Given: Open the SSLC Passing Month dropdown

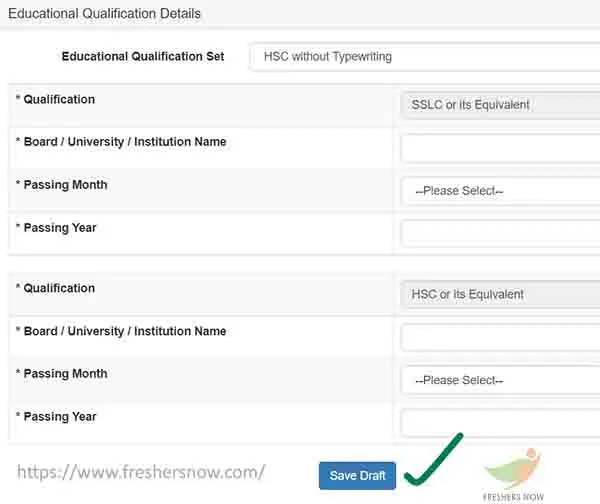Looking at the screenshot, I should pyautogui.click(x=501, y=191).
